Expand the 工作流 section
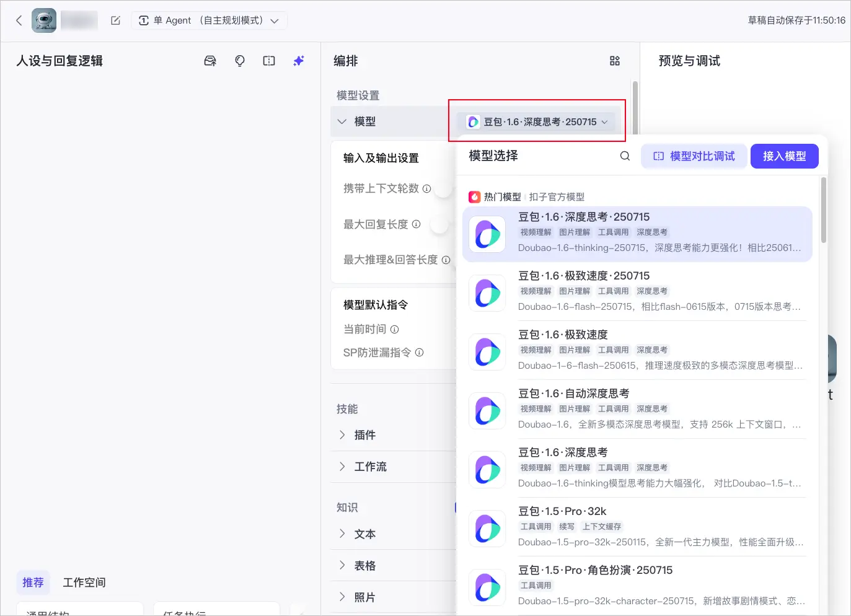 click(342, 467)
